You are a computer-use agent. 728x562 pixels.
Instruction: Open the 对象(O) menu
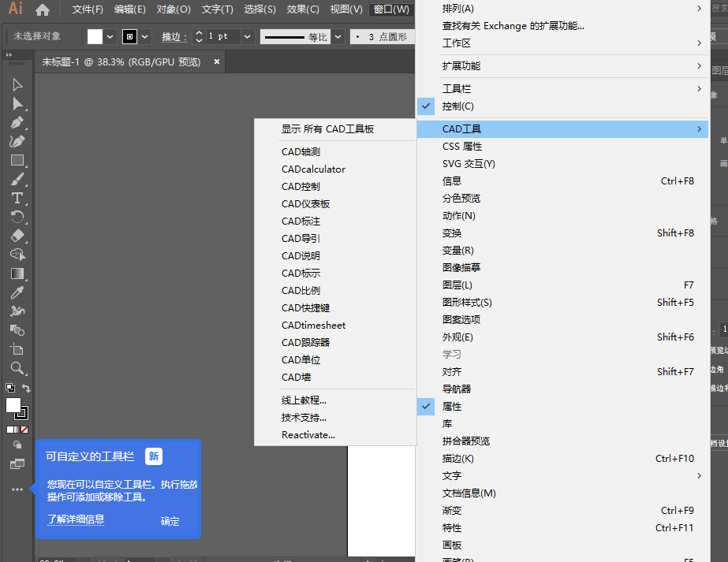click(x=174, y=9)
